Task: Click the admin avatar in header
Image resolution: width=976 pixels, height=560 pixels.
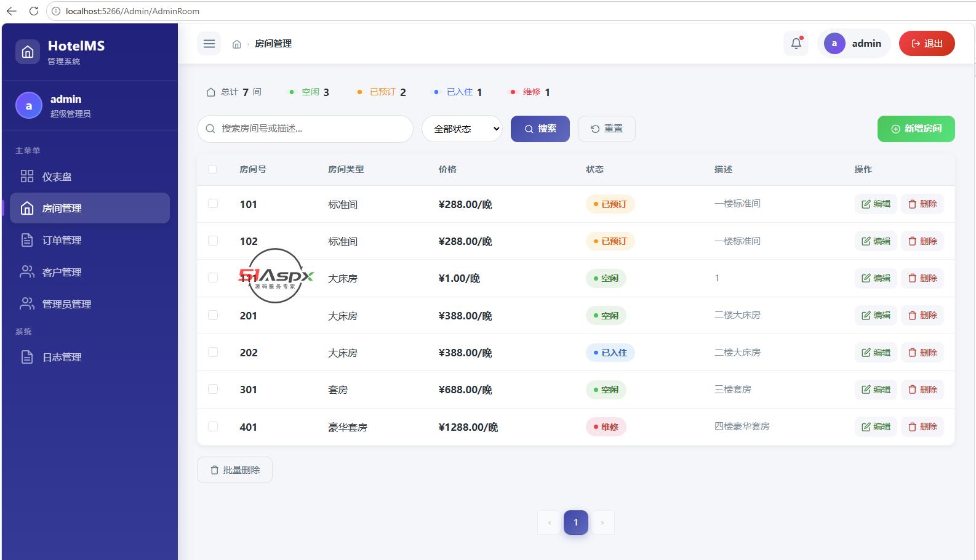Action: [x=834, y=44]
